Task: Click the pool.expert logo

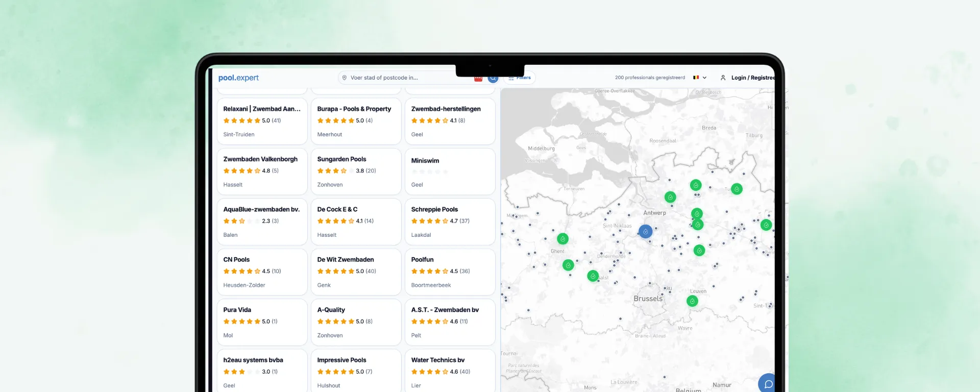Action: click(x=238, y=78)
